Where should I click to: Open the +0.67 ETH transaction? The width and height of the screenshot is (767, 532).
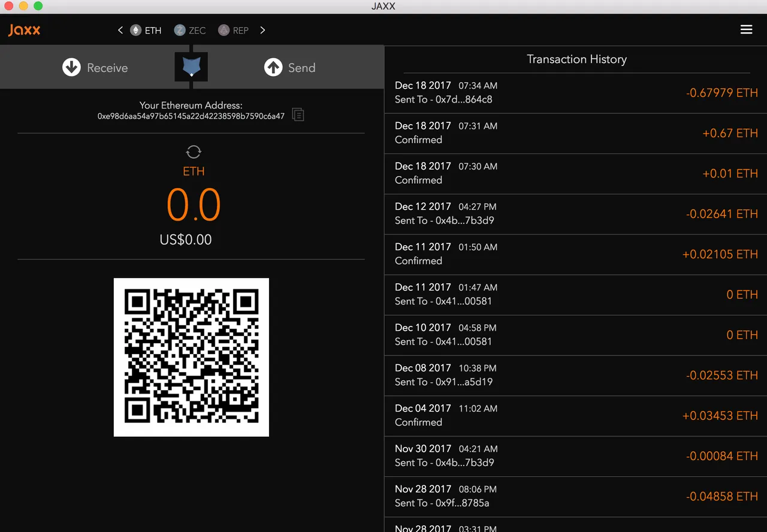pos(576,133)
